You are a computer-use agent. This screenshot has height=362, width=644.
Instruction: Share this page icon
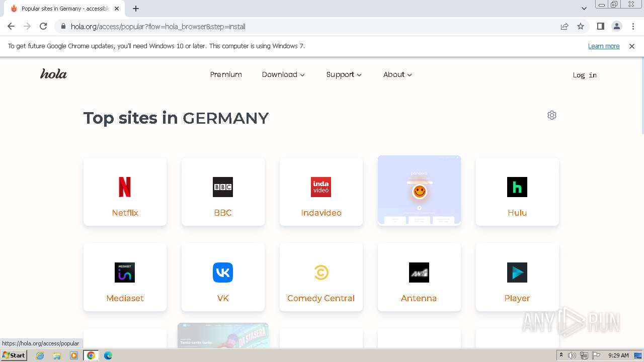(x=565, y=26)
